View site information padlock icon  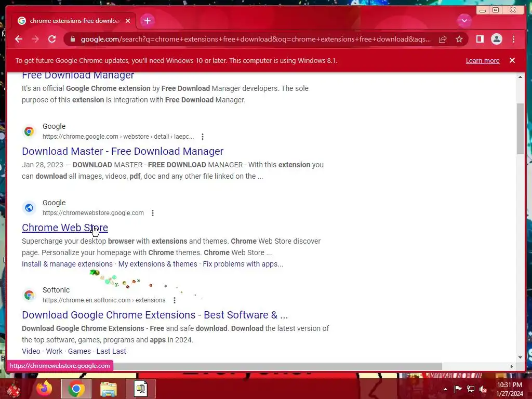pos(73,39)
